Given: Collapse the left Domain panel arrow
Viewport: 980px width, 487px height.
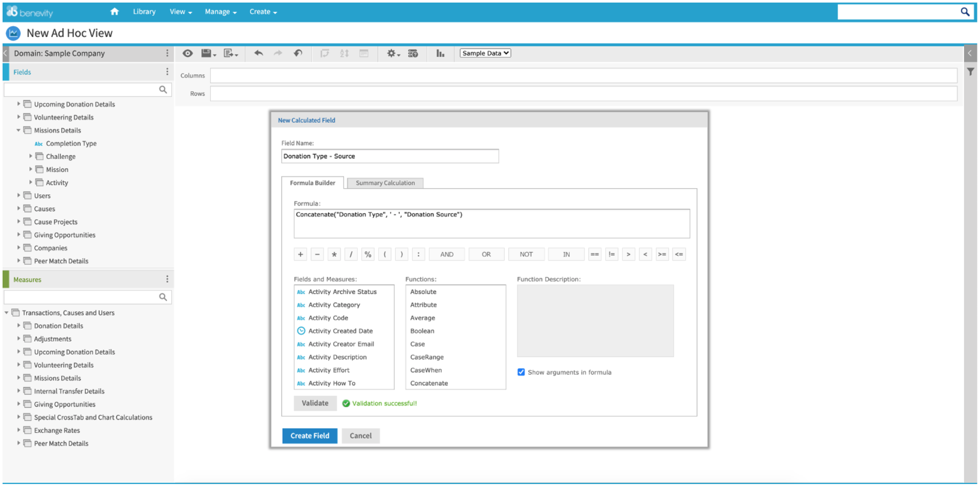Looking at the screenshot, I should click(x=5, y=53).
